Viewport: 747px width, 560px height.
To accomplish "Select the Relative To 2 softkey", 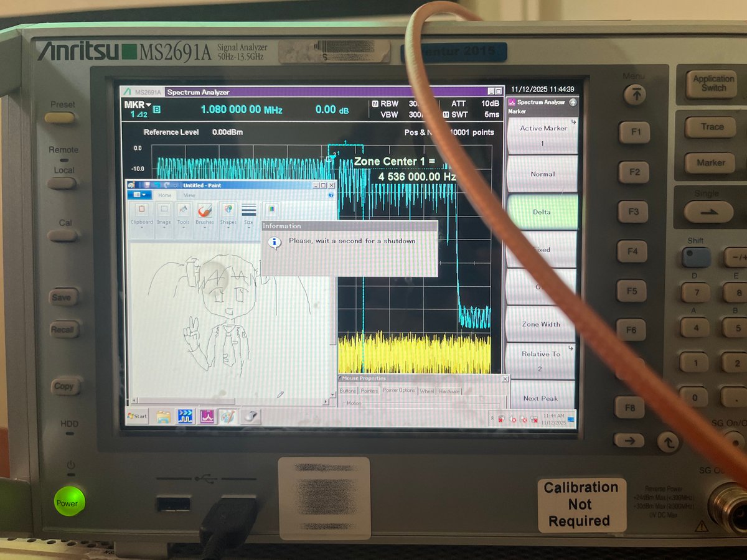I will pos(541,361).
